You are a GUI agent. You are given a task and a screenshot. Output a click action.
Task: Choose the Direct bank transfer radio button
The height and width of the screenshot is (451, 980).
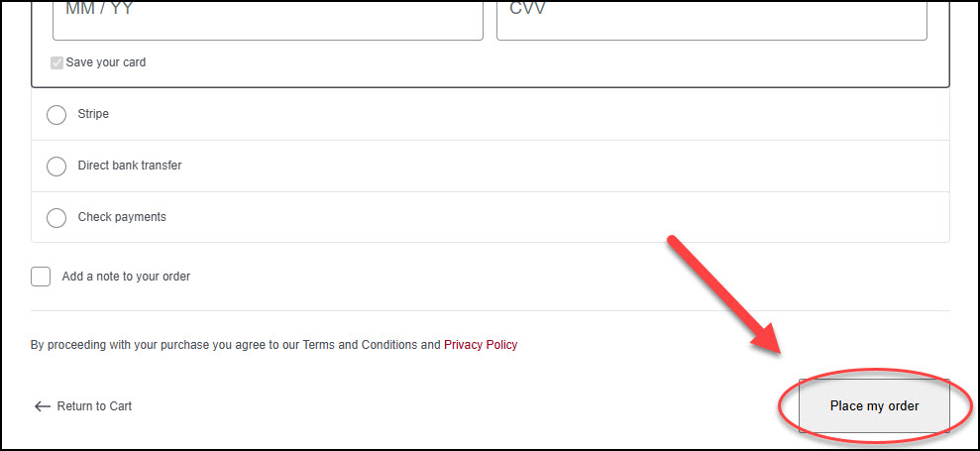56,167
